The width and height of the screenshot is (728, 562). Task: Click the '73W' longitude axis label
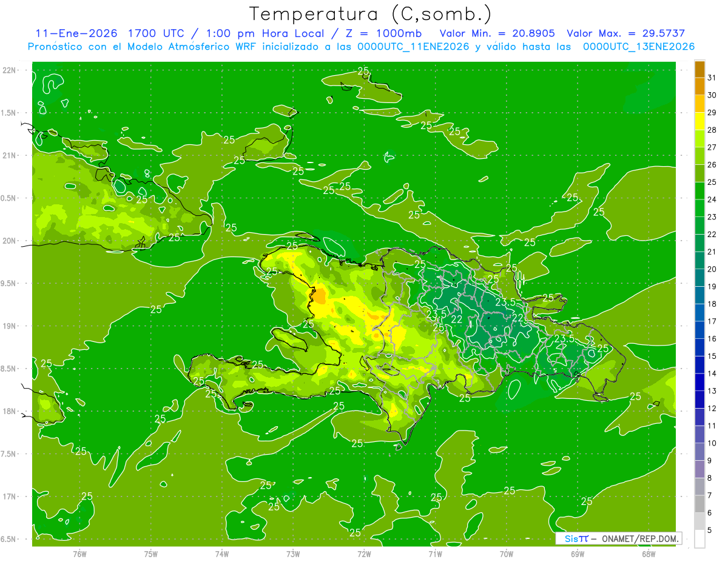coord(293,554)
